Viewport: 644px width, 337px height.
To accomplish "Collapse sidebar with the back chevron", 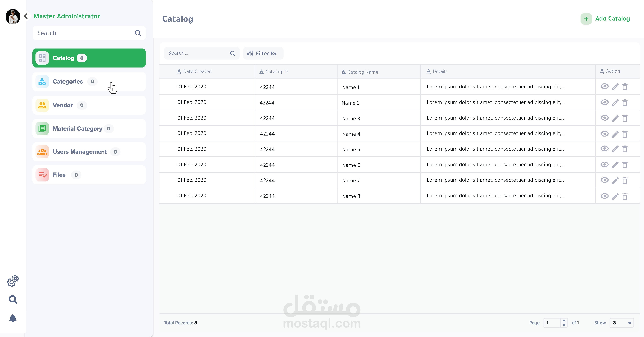I will (x=26, y=16).
